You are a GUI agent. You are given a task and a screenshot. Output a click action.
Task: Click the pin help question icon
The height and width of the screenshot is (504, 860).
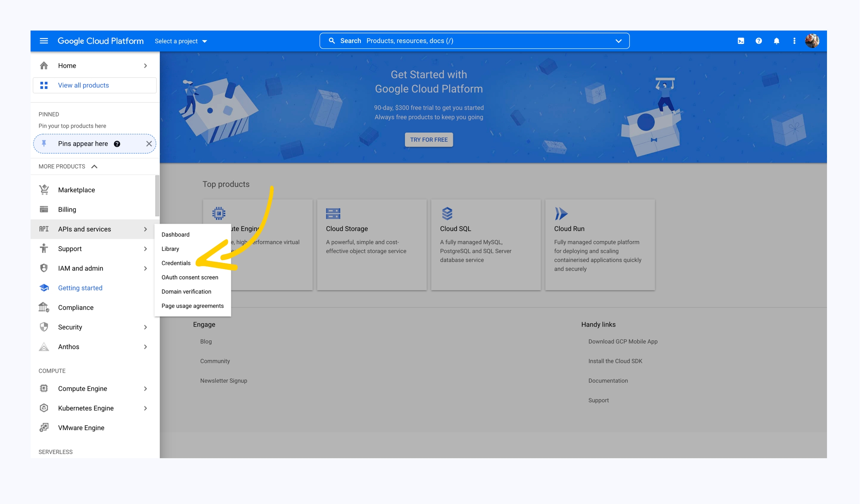point(117,144)
